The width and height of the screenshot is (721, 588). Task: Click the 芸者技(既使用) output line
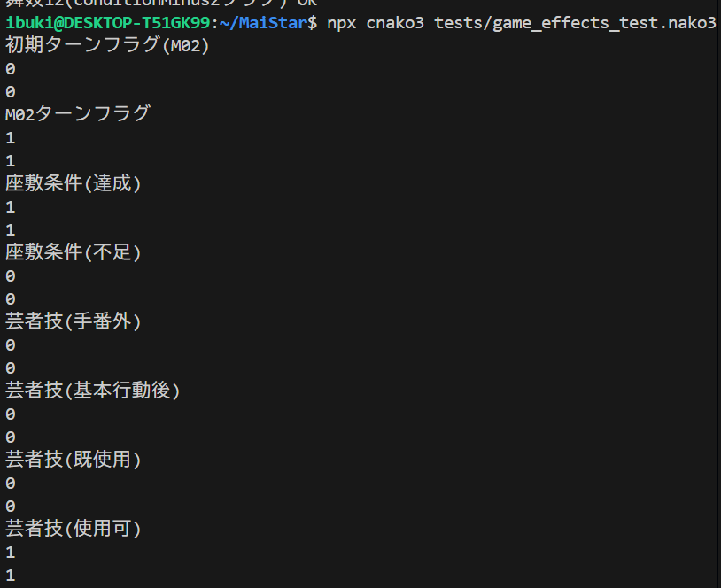click(x=74, y=460)
